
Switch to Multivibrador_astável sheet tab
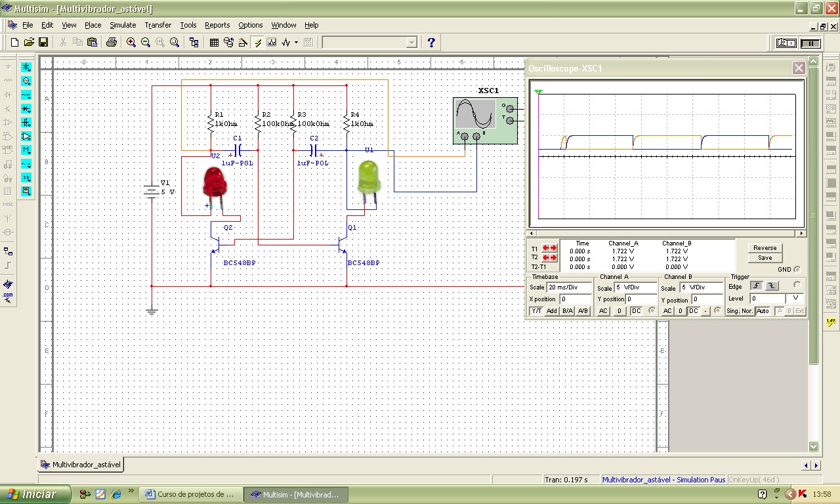(81, 464)
